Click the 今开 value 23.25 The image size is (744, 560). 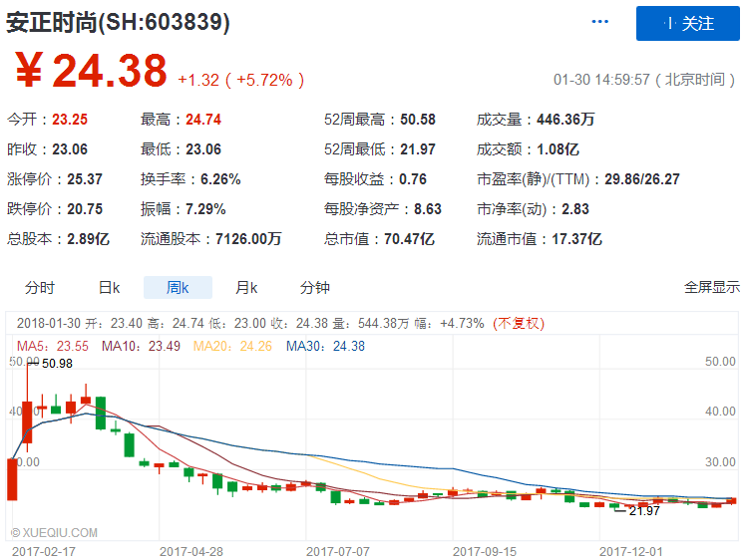[x=70, y=120]
